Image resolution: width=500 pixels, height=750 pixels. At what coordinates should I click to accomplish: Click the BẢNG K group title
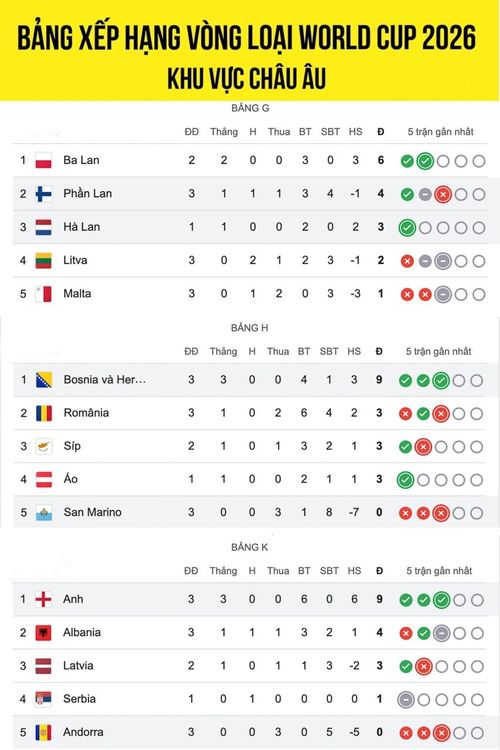click(x=250, y=547)
